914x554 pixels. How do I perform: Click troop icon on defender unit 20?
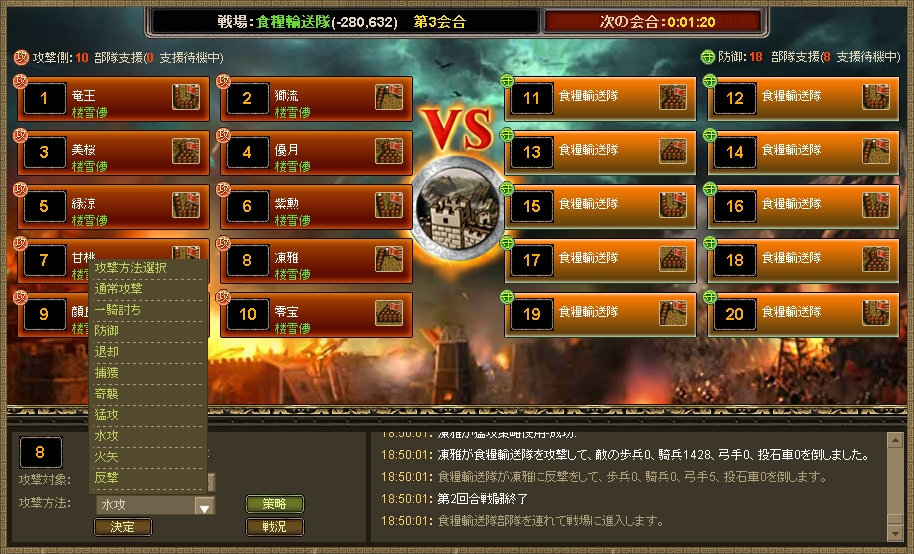point(876,313)
